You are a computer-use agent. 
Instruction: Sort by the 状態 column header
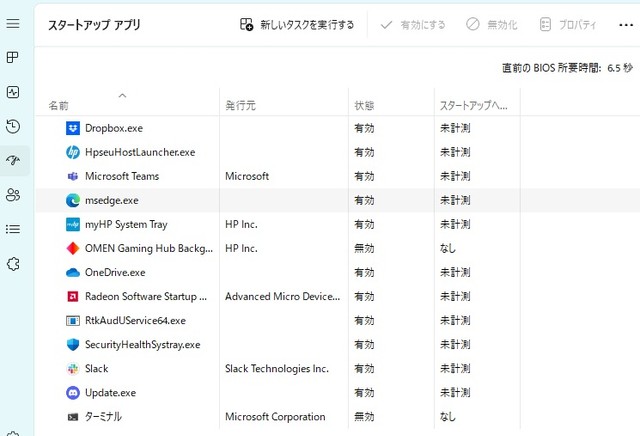tap(364, 106)
